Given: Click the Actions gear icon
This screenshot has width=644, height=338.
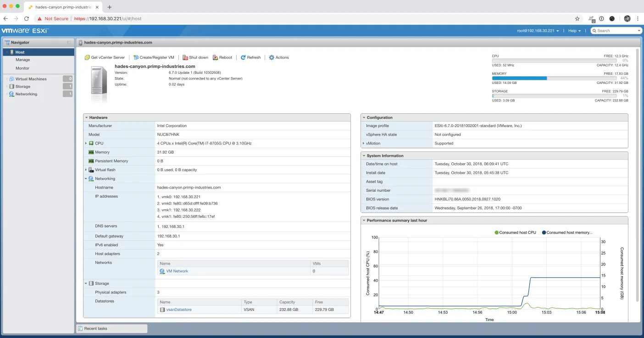Looking at the screenshot, I should [x=272, y=57].
